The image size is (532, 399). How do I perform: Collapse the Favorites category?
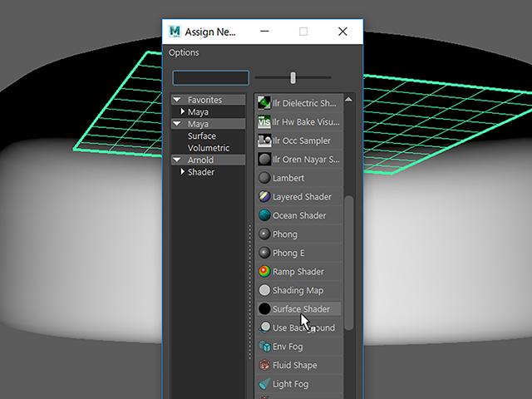[x=177, y=100]
